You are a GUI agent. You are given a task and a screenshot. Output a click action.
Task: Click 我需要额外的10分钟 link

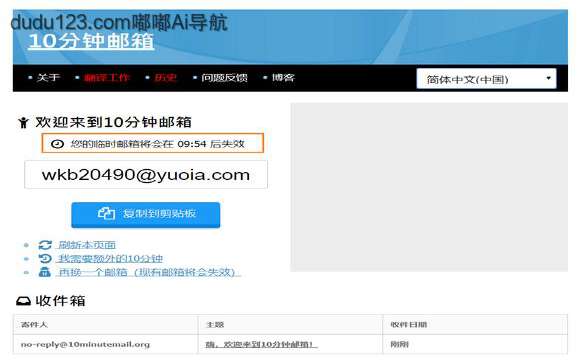click(x=110, y=258)
